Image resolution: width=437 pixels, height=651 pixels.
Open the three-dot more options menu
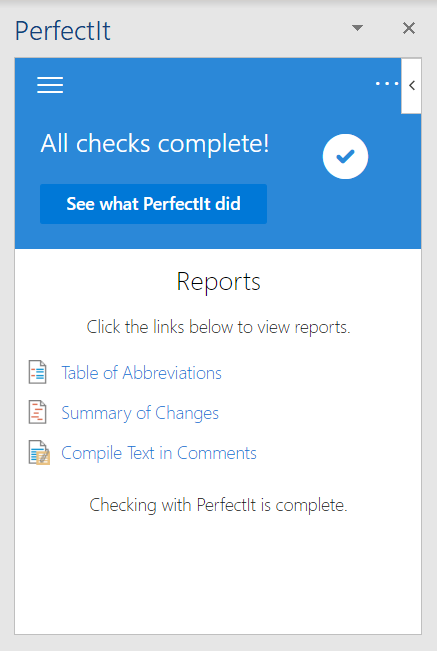(x=386, y=84)
